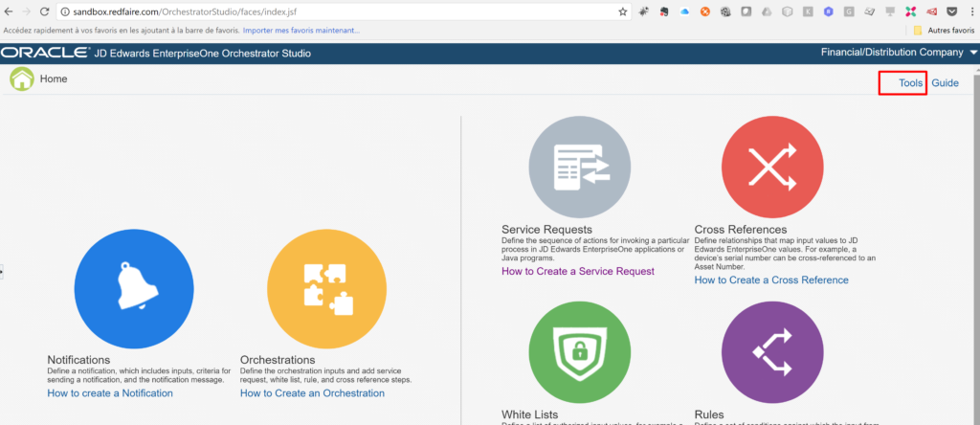Click the Rules heading text
Image resolution: width=980 pixels, height=425 pixels.
click(709, 414)
